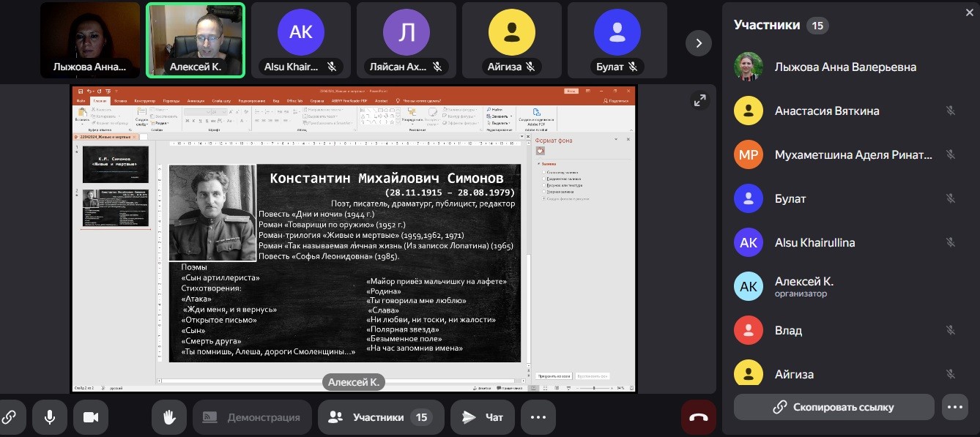Click the orange MP avatar of Мухаметшина
Screen dimensions: 980x437
tap(749, 154)
